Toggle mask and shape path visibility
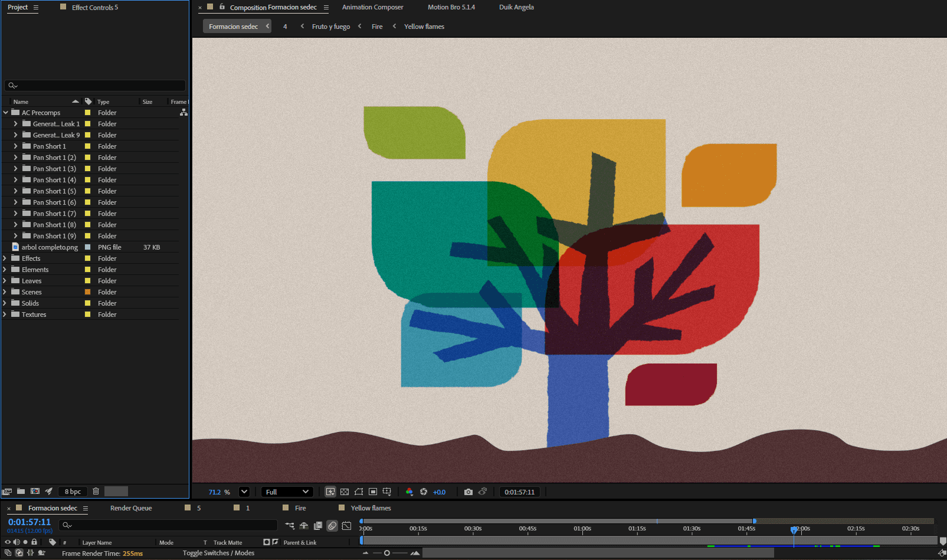 359,492
